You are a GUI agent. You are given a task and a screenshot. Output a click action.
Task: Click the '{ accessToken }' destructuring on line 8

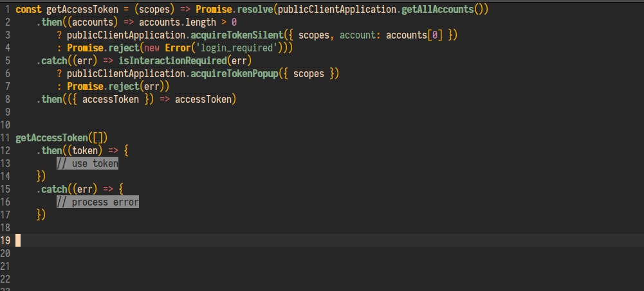pos(111,99)
